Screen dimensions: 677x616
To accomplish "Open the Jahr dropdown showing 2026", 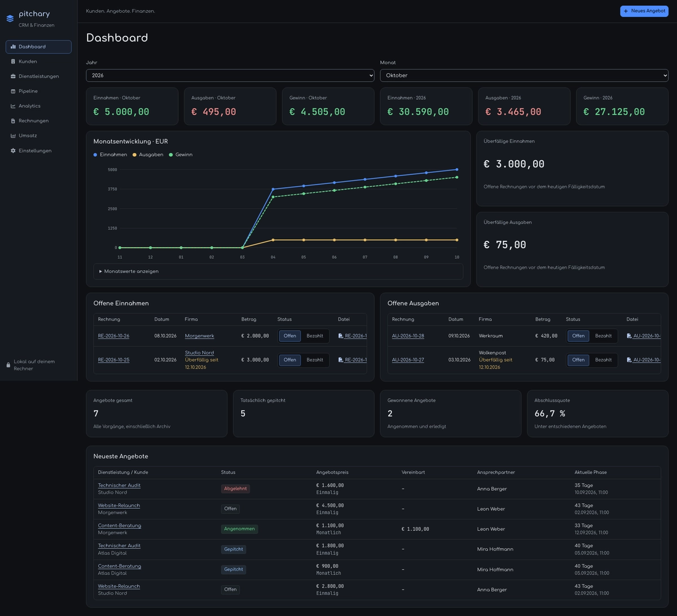I will pos(230,76).
